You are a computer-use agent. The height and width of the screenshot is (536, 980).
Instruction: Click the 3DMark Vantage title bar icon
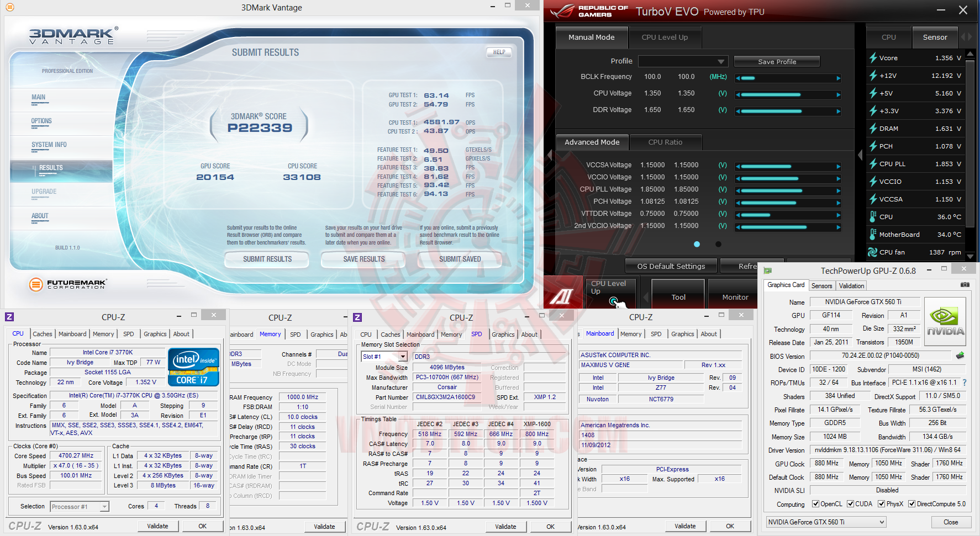click(x=9, y=7)
